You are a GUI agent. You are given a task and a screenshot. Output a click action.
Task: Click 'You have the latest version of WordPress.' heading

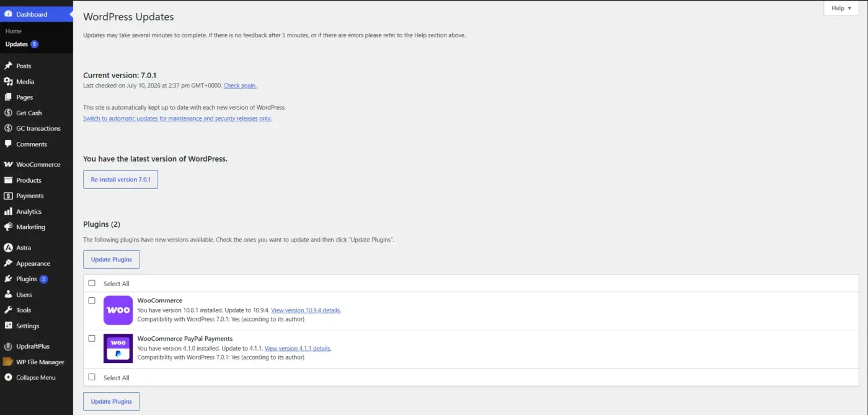tap(155, 159)
